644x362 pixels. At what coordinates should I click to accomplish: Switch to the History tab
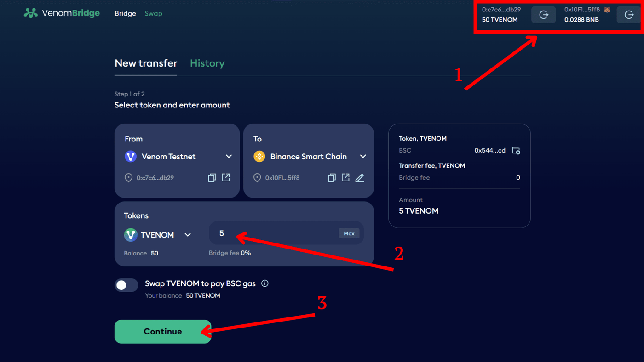pos(207,63)
